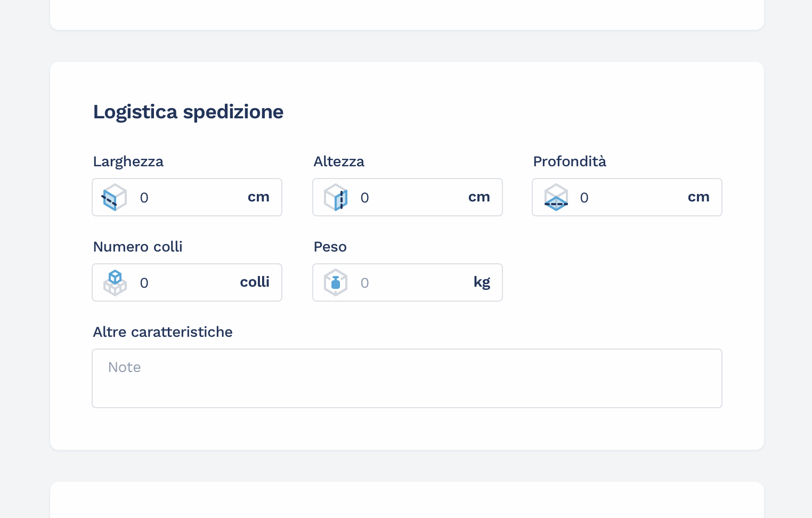Click the Larghezza field label

click(128, 161)
